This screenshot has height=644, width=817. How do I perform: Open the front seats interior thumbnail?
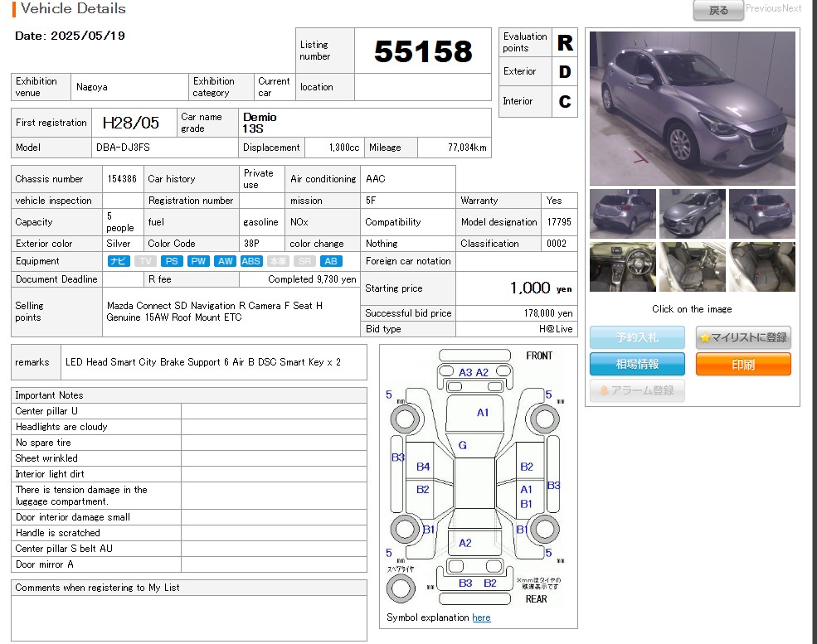pos(693,267)
